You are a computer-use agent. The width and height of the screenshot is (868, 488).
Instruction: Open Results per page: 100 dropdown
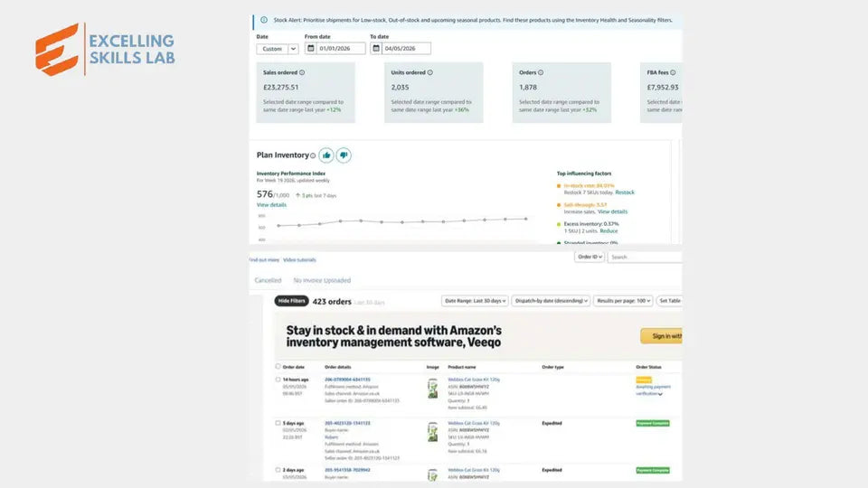[623, 300]
